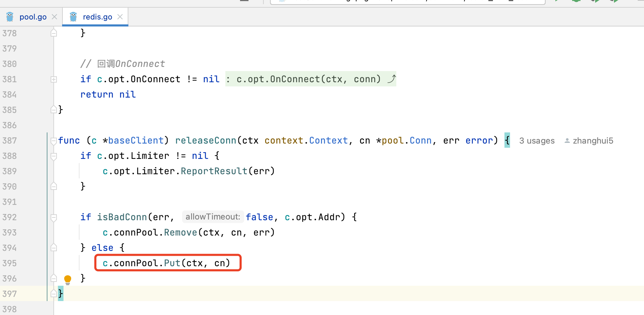Open the yellow lightbulb quick-fix on line 396

(x=68, y=279)
